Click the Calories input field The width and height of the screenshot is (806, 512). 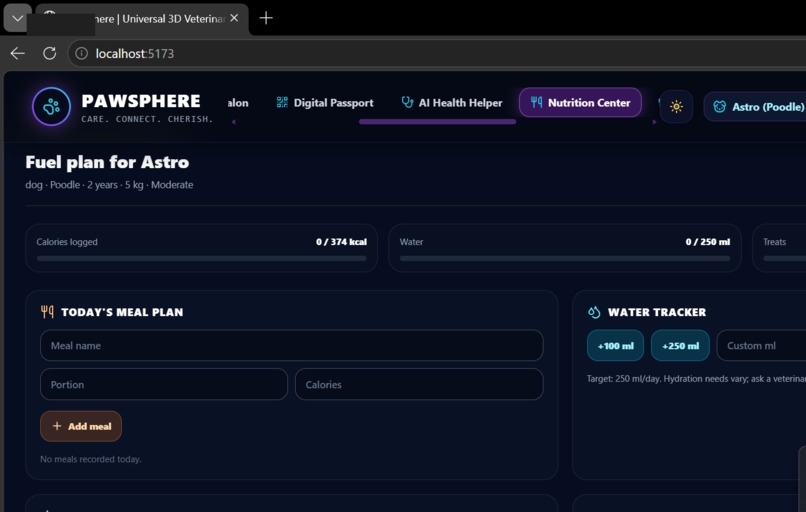pos(419,384)
